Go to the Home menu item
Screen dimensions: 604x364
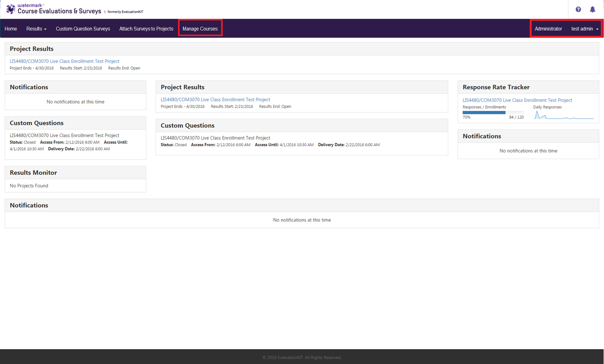click(x=11, y=29)
